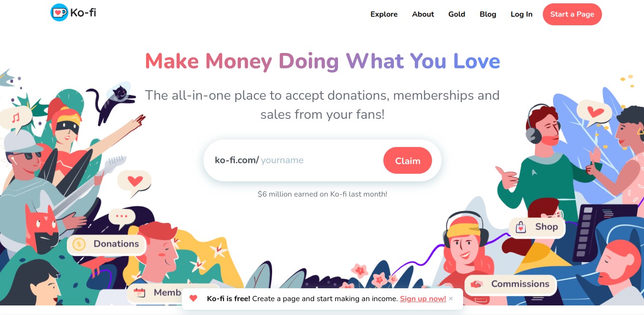This screenshot has height=315, width=644.
Task: Follow the Sign up now link
Action: pos(423,299)
